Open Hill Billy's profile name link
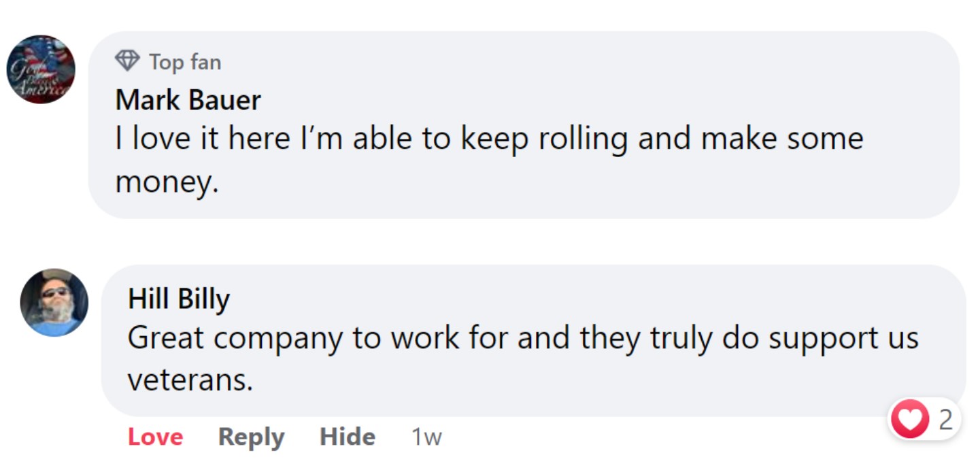Image resolution: width=980 pixels, height=470 pixels. 179,300
